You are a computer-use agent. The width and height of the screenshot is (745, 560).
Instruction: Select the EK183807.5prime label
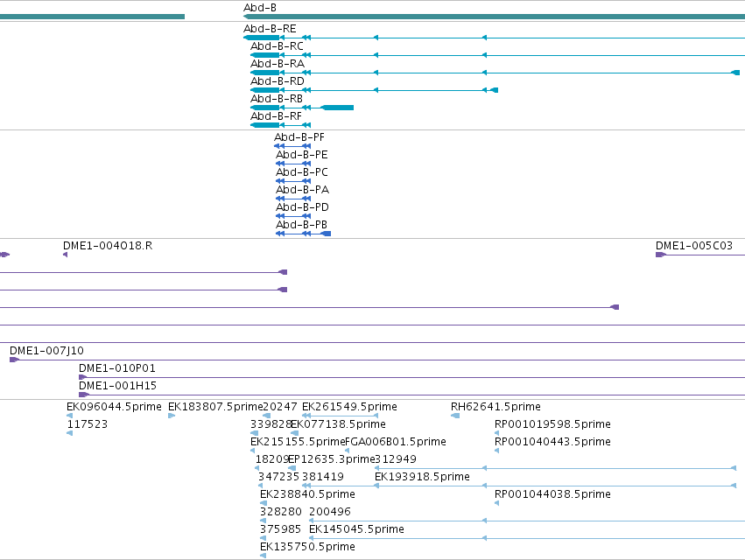[215, 407]
